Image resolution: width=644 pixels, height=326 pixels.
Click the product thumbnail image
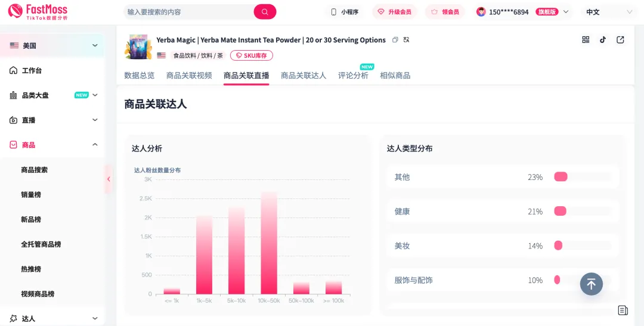point(138,47)
